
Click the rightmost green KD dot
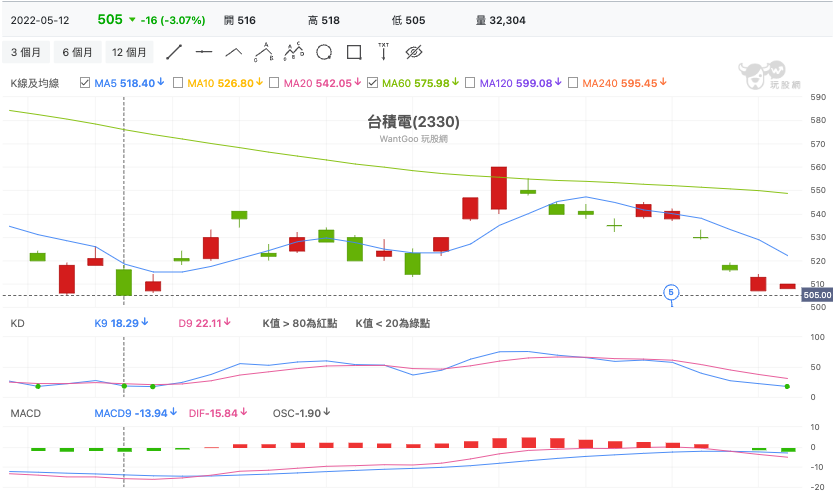point(787,387)
